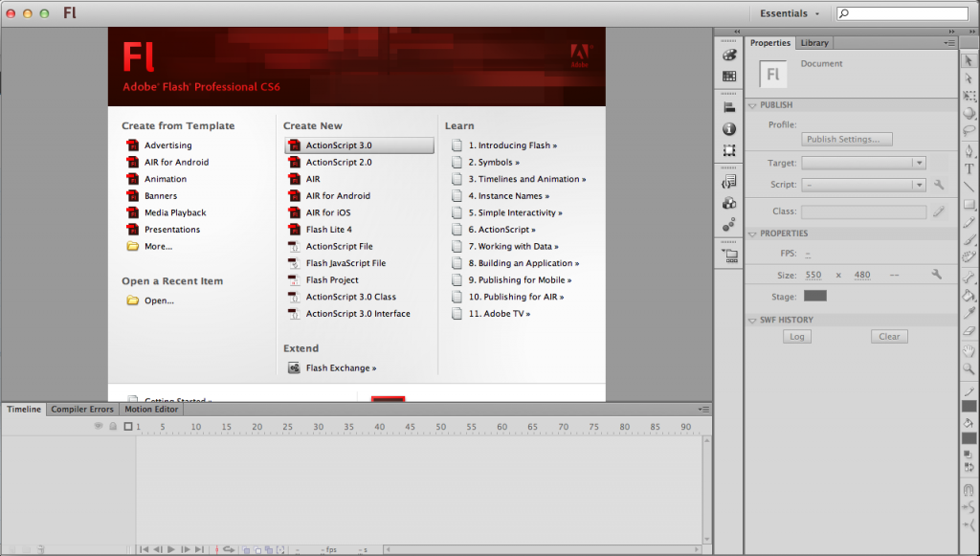This screenshot has height=556, width=980.
Task: Toggle Edit Multiple Frames in timeline
Action: tap(269, 549)
